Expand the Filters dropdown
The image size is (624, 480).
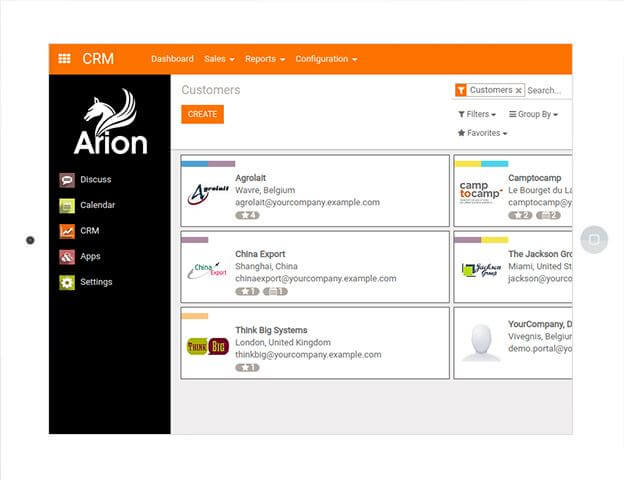pyautogui.click(x=477, y=114)
